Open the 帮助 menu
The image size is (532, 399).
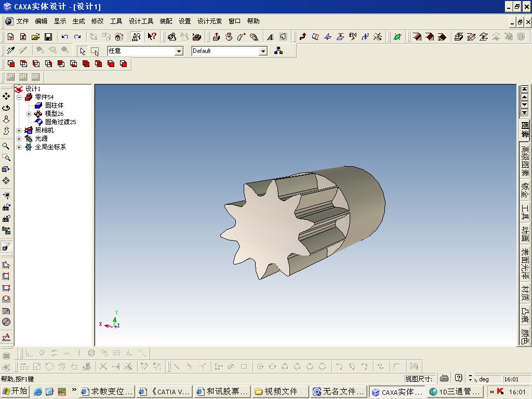point(254,21)
